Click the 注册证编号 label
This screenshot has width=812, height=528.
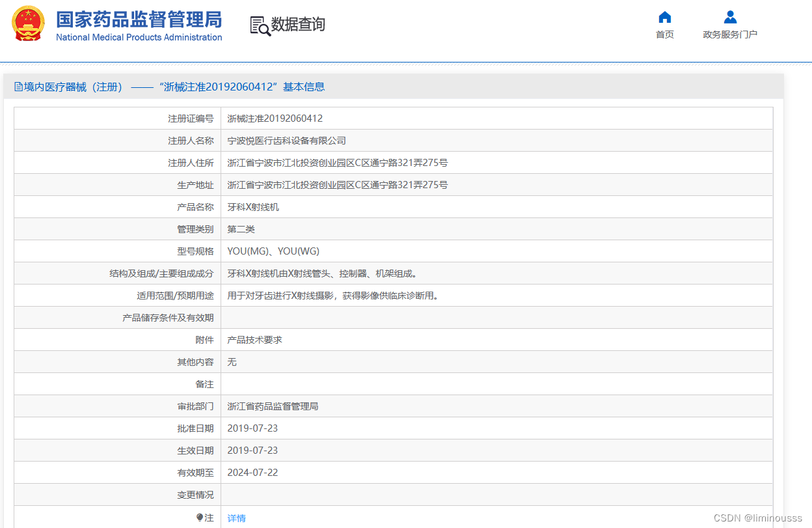pyautogui.click(x=191, y=118)
